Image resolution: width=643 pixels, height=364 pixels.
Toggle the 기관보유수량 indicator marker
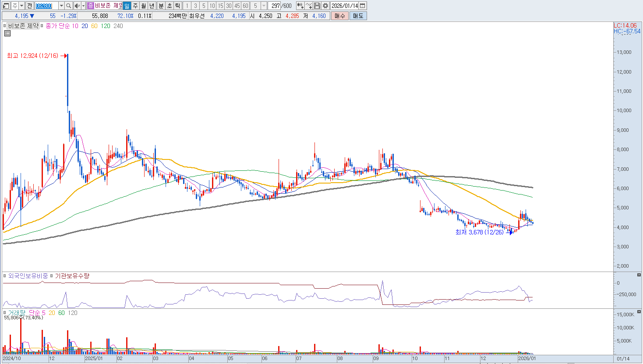coord(51,276)
